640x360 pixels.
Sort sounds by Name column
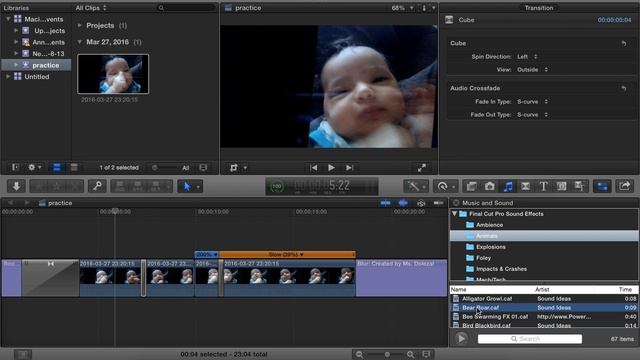pyautogui.click(x=491, y=289)
